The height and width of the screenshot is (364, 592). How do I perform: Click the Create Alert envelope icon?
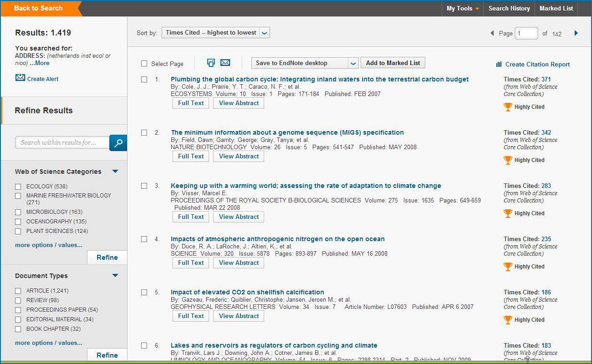tap(20, 78)
